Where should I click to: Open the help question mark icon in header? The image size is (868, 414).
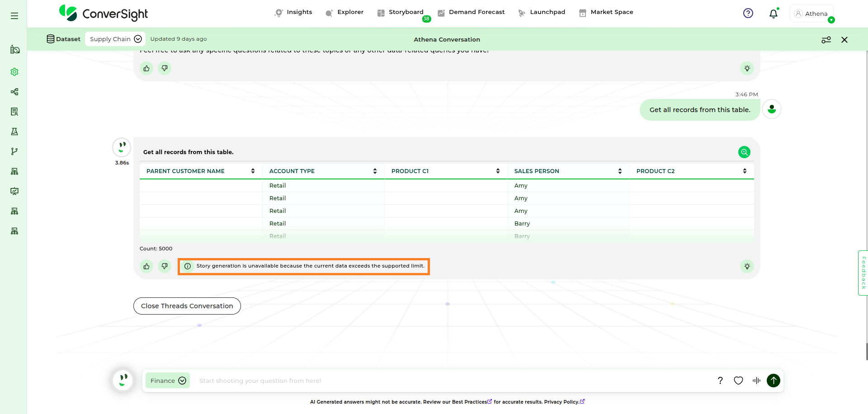coord(748,14)
